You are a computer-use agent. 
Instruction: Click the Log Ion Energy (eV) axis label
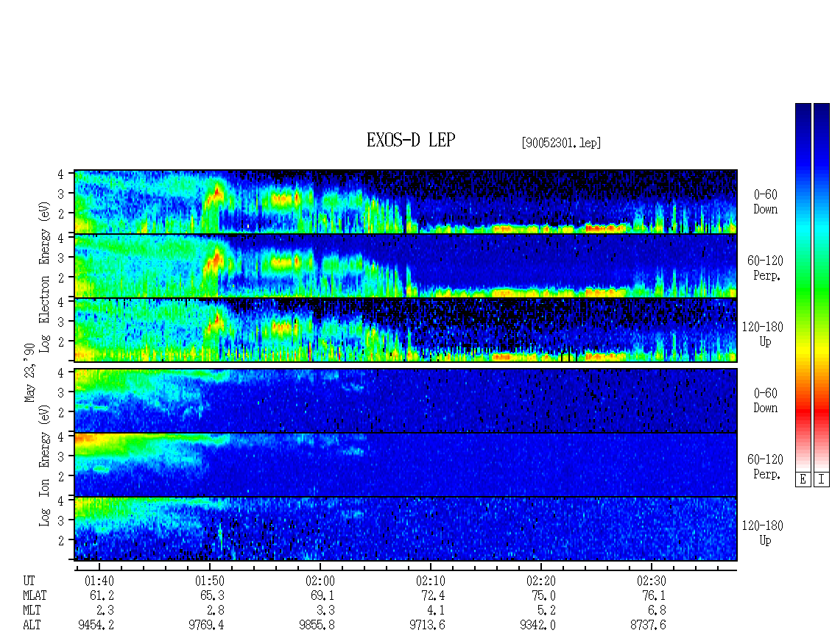point(45,466)
